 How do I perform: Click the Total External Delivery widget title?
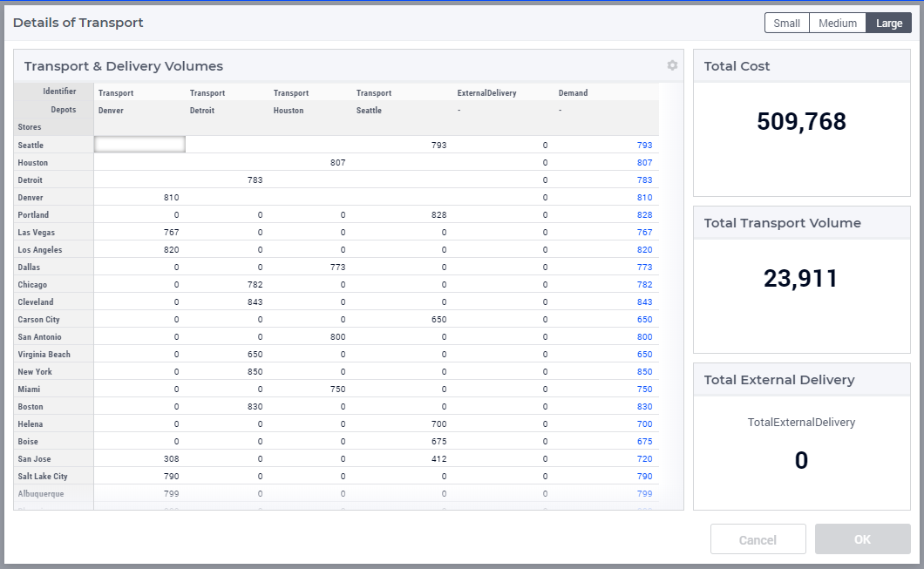click(x=779, y=380)
